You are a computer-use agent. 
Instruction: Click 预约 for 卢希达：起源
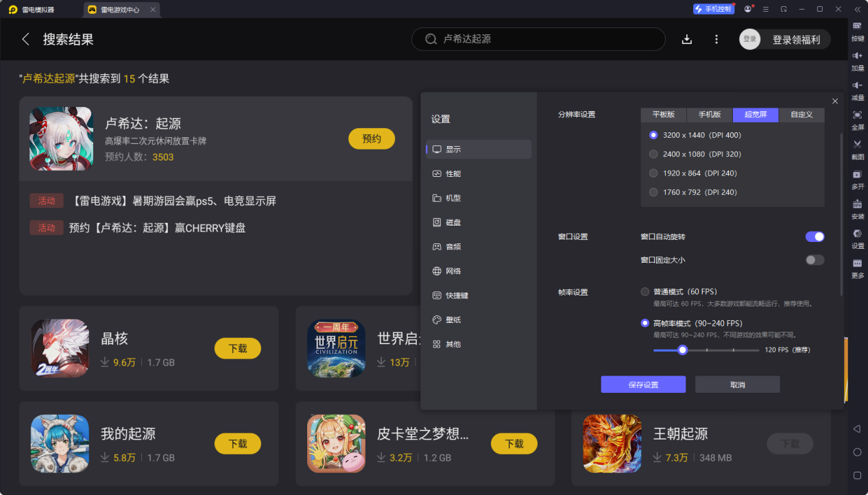pos(372,138)
